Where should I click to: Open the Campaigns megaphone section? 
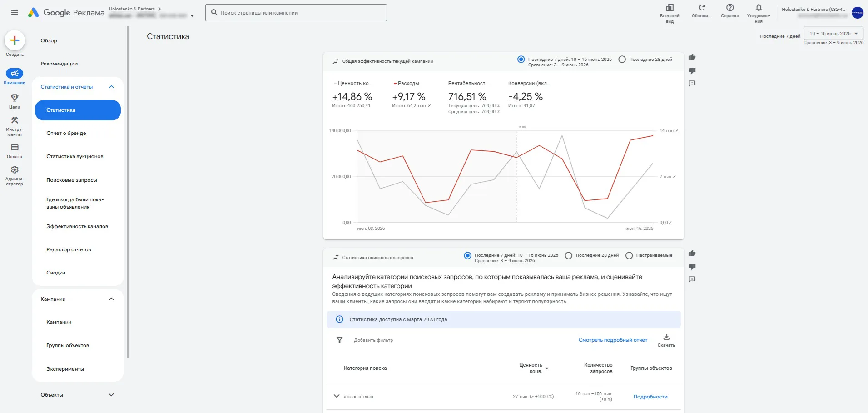[15, 74]
